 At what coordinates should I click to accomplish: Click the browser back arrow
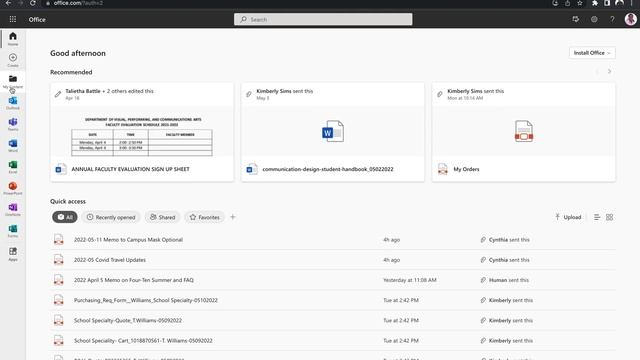click(8, 3)
